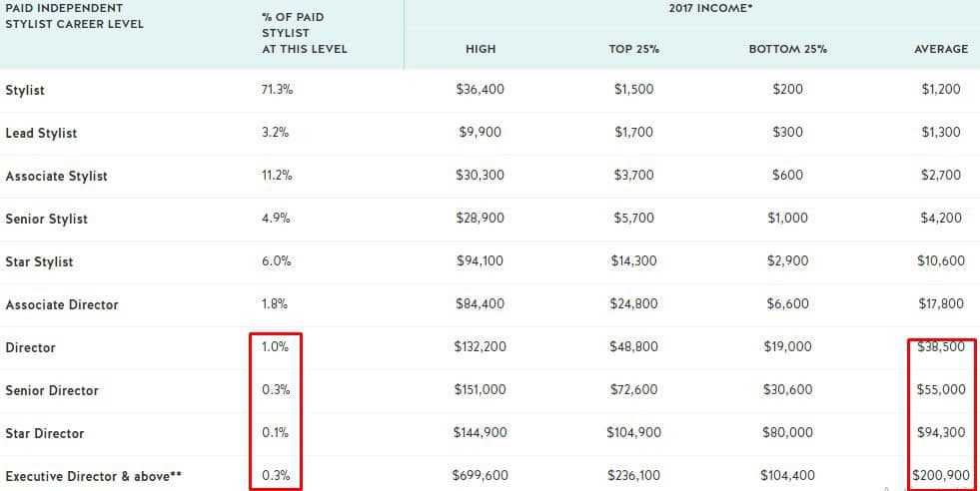Click the $200,900 average income value
980x491 pixels.
tap(941, 476)
